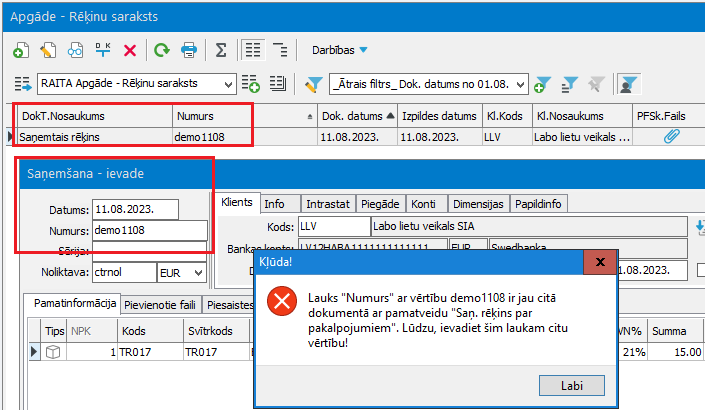Click the column layout settings icon

[x=277, y=83]
